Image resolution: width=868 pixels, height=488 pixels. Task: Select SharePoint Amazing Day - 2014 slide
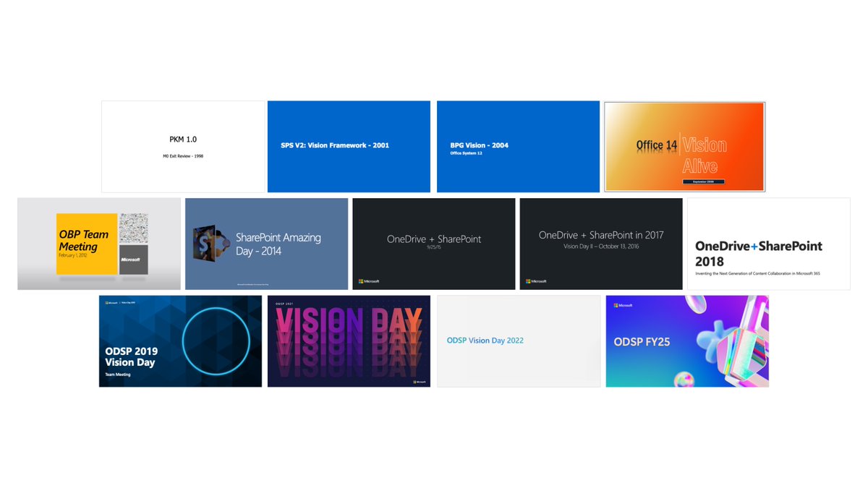click(x=266, y=244)
